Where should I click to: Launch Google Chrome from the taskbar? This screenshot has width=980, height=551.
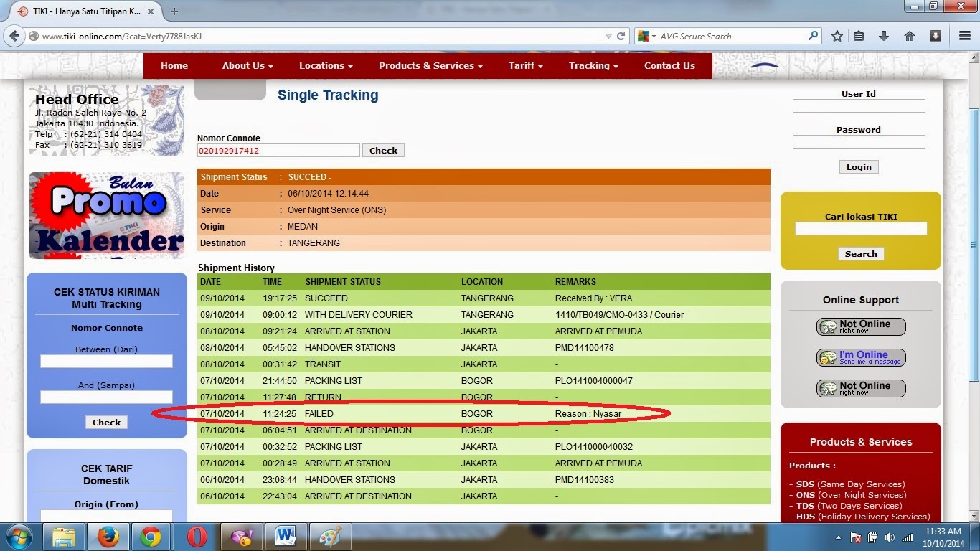(151, 537)
